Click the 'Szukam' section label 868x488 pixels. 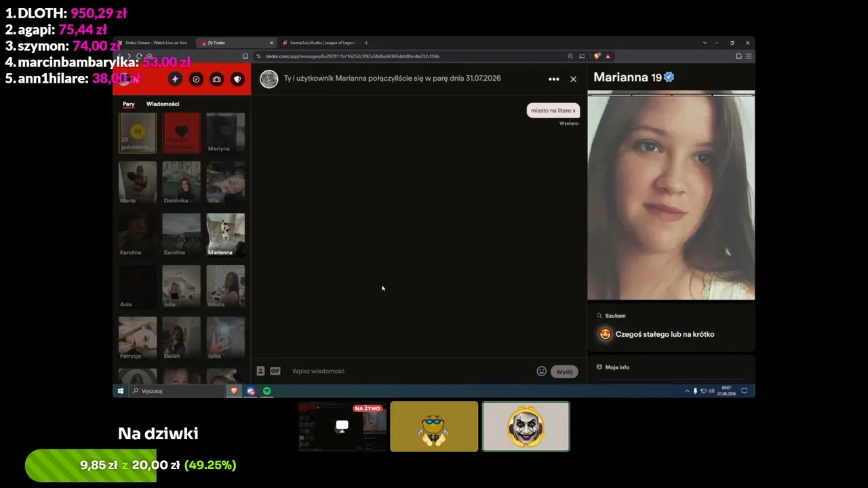[615, 316]
